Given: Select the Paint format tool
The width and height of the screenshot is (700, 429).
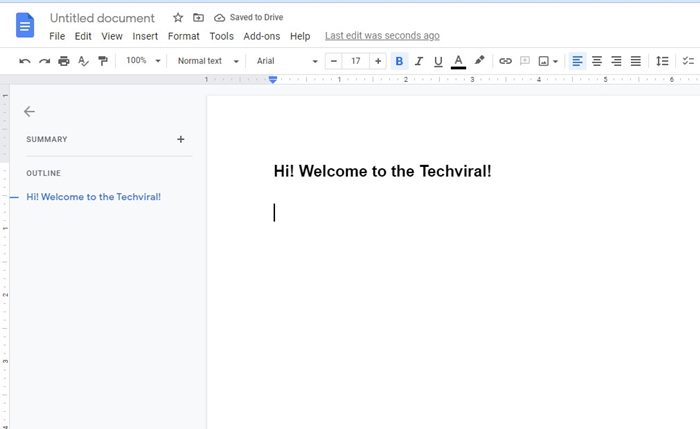Looking at the screenshot, I should (103, 61).
